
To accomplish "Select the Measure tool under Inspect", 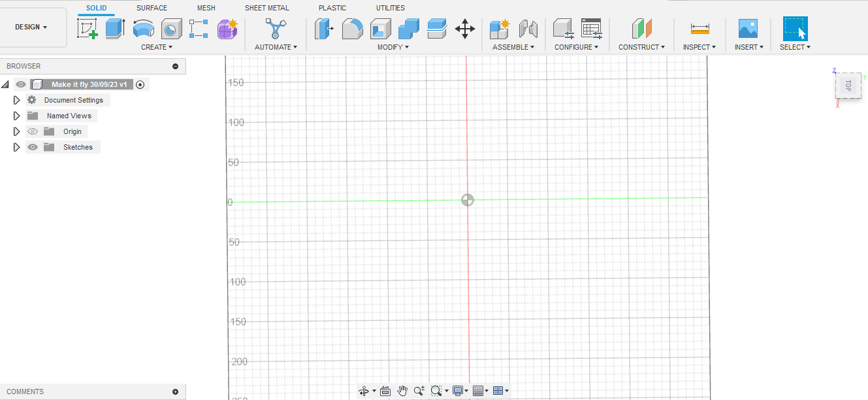I will click(x=699, y=29).
